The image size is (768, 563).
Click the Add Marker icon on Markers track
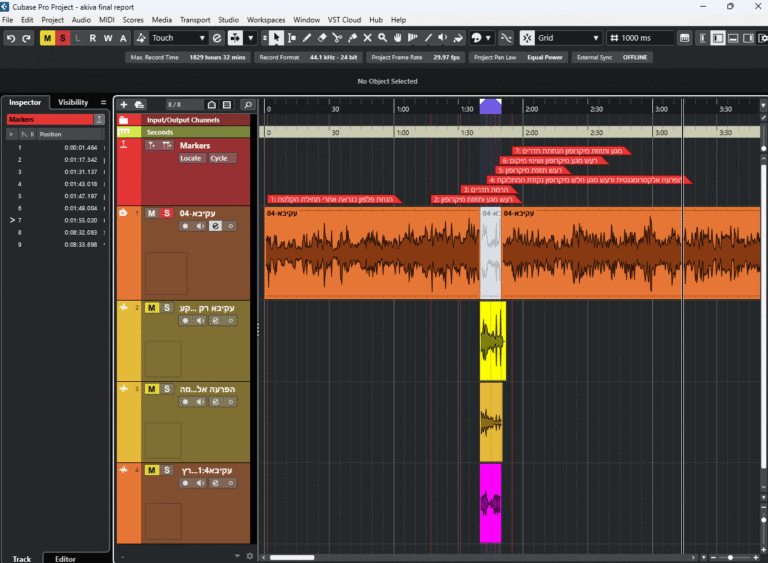pyautogui.click(x=151, y=146)
